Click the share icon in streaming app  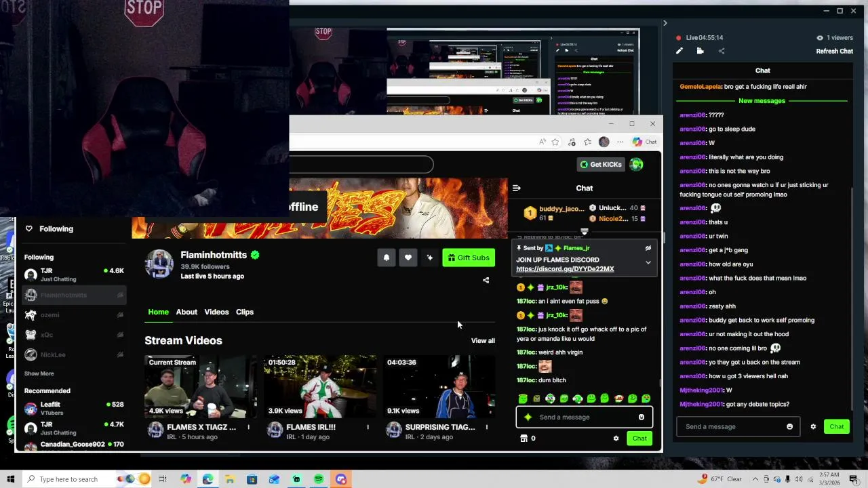(x=721, y=51)
